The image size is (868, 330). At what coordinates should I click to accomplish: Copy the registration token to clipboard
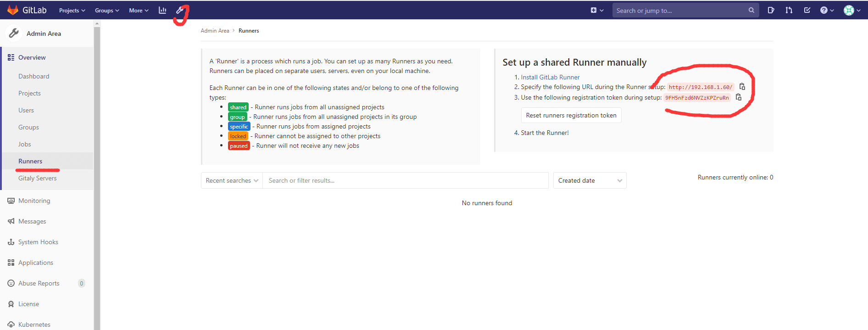point(739,97)
